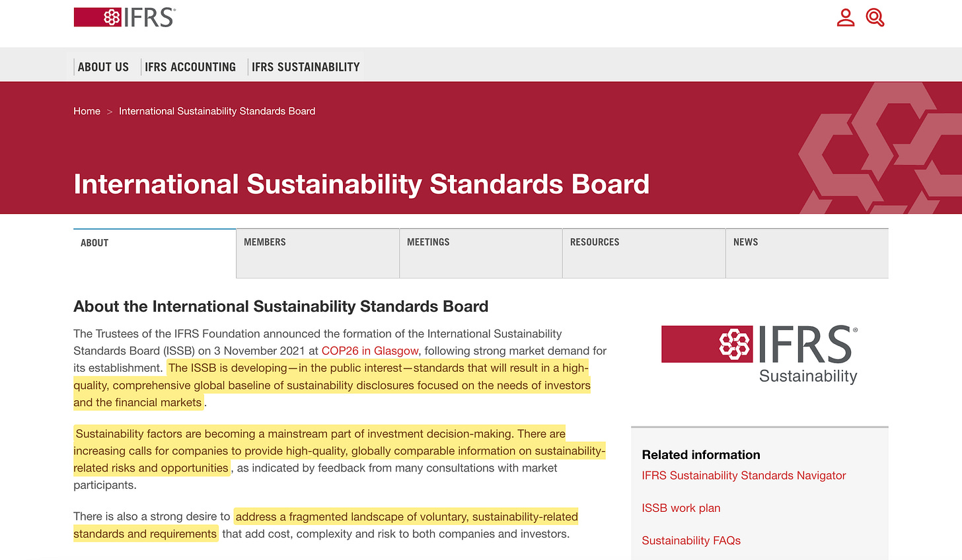Click the Related information heading
Screen dimensions: 962x560
point(701,454)
